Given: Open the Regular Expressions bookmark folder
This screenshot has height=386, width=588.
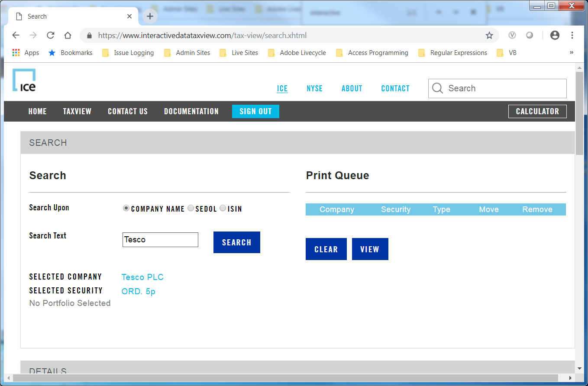Looking at the screenshot, I should (452, 53).
